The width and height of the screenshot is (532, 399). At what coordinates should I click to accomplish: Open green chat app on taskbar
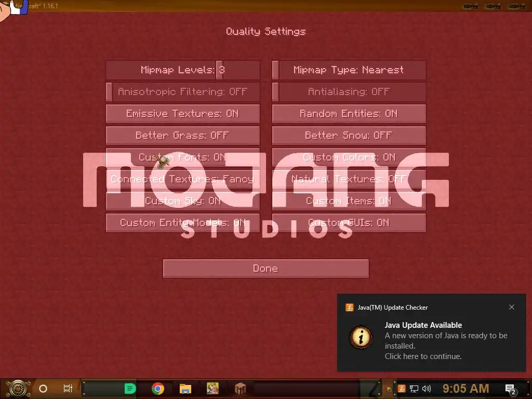[x=130, y=389]
